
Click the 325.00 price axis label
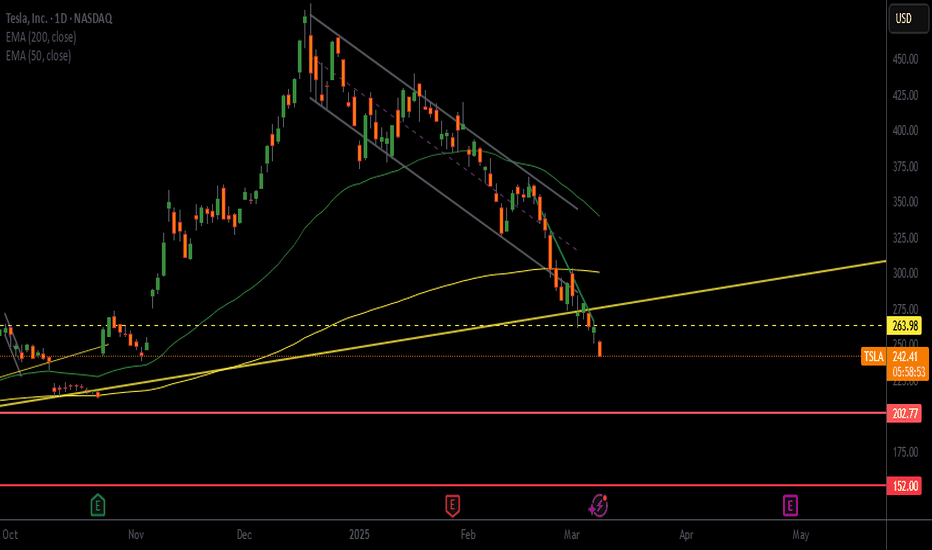point(905,238)
